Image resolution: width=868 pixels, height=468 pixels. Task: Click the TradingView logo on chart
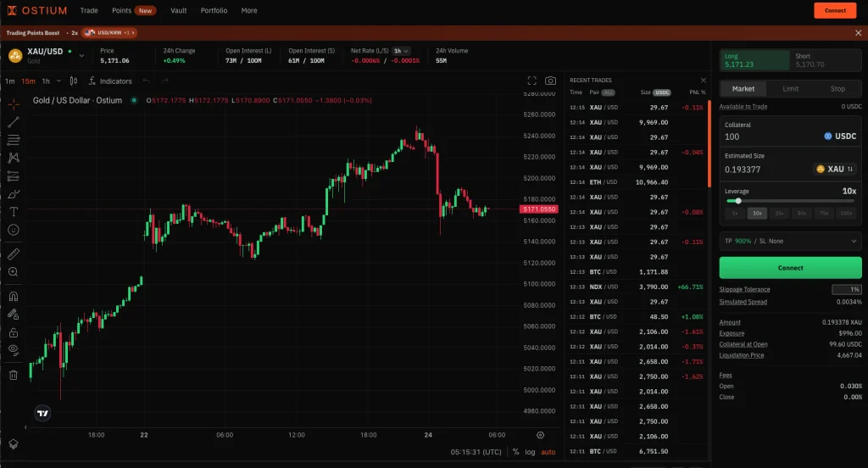coord(42,413)
